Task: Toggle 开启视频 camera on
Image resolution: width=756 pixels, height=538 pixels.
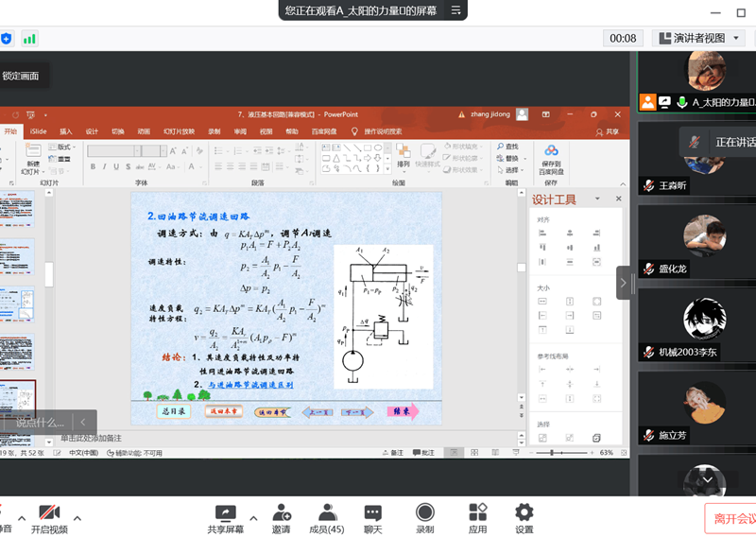Action: click(49, 513)
